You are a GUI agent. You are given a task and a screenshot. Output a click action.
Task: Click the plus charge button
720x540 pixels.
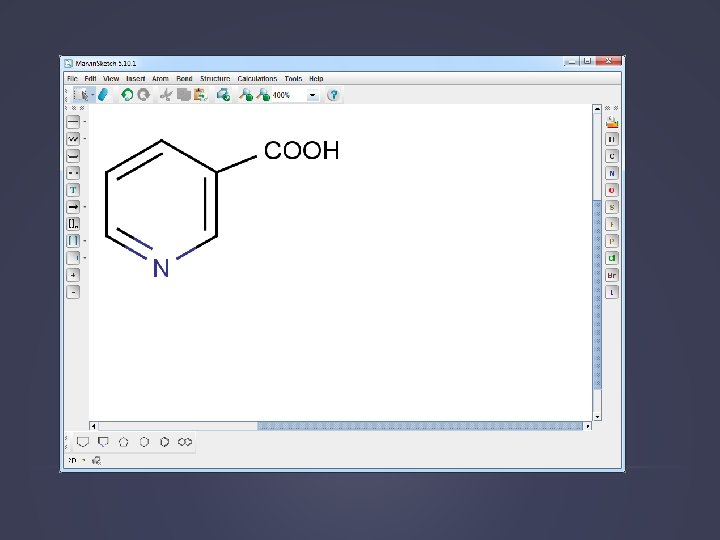point(73,275)
